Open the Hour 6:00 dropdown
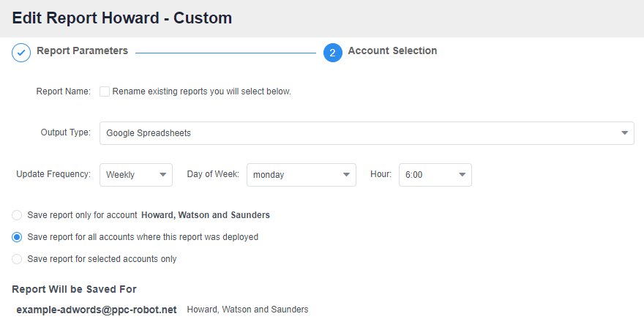The width and height of the screenshot is (644, 322). [435, 175]
